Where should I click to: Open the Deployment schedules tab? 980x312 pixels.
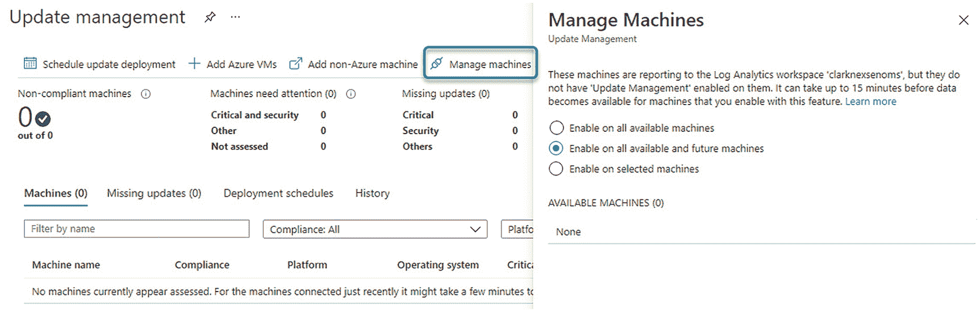[278, 193]
